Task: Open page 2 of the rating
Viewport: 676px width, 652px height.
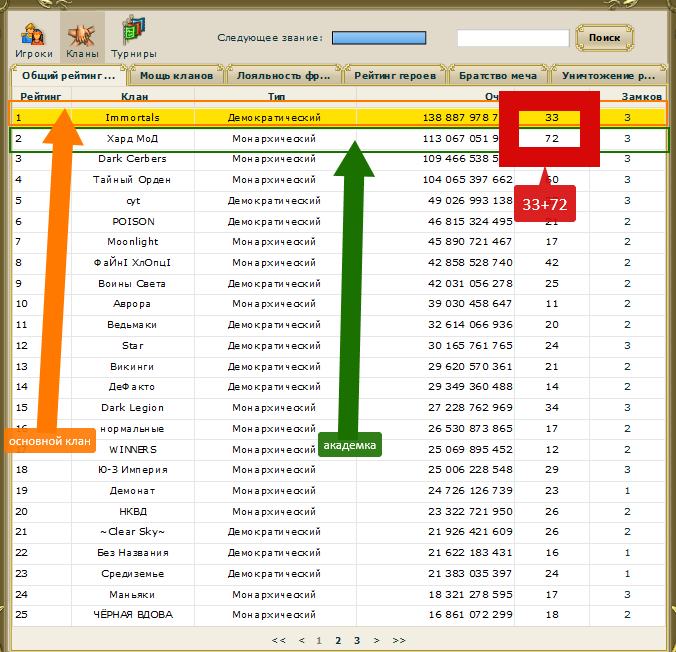Action: tap(338, 640)
